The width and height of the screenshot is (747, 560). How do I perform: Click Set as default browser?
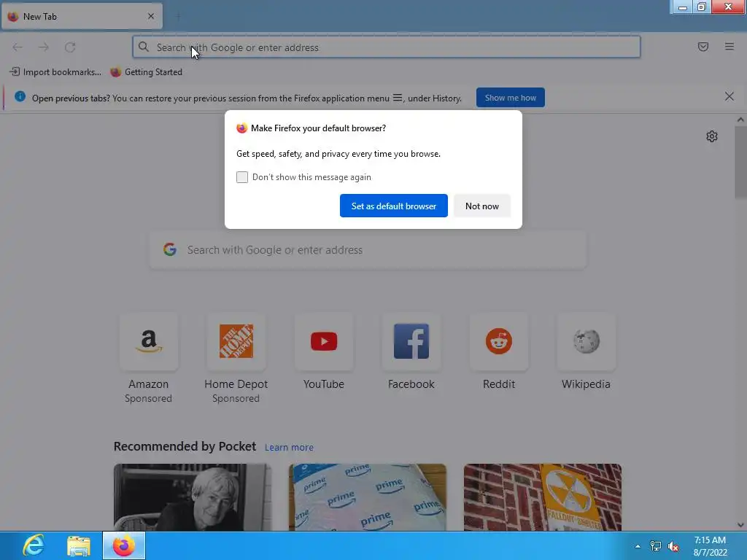click(393, 206)
